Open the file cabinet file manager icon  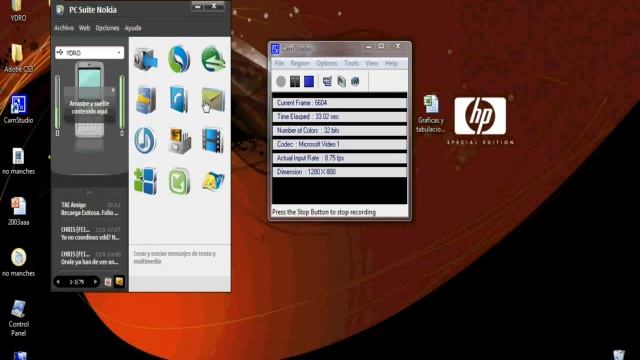146,100
